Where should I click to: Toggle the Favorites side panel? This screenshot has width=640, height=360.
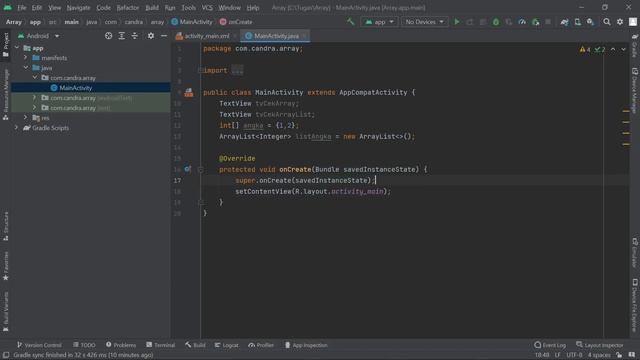6,266
